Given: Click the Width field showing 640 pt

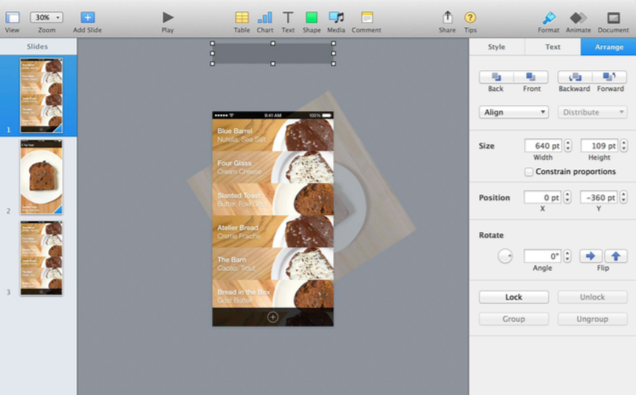Looking at the screenshot, I should [x=543, y=146].
